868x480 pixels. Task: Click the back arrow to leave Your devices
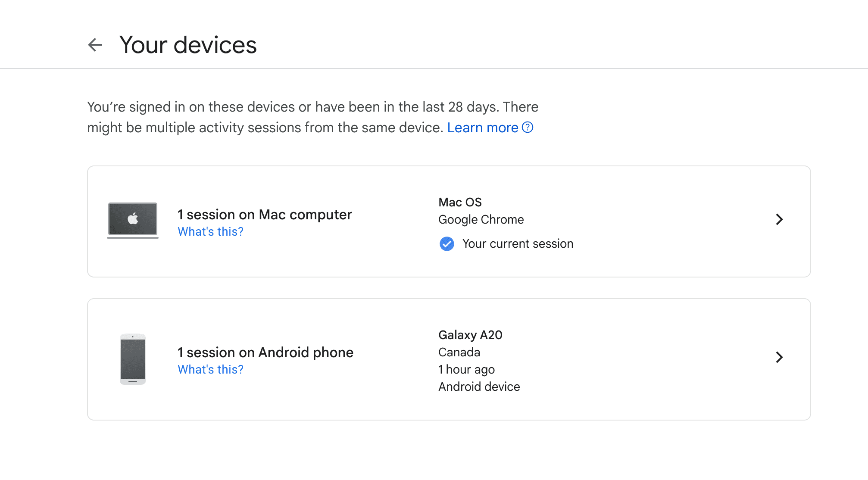(96, 44)
